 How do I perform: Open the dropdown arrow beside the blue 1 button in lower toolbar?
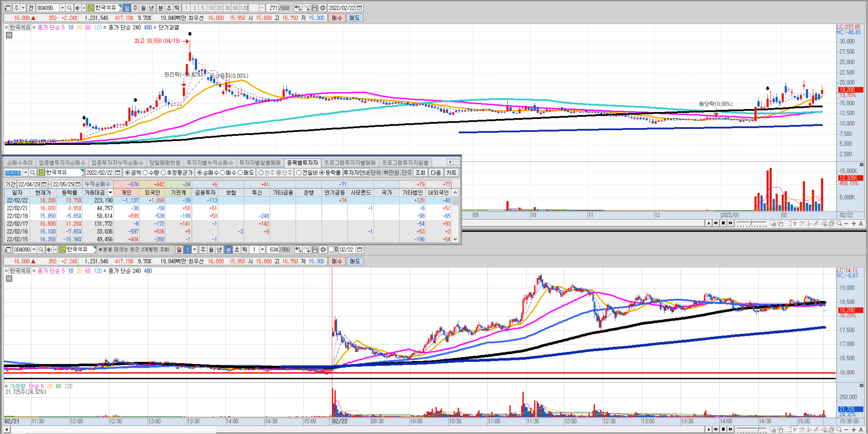[x=195, y=249]
